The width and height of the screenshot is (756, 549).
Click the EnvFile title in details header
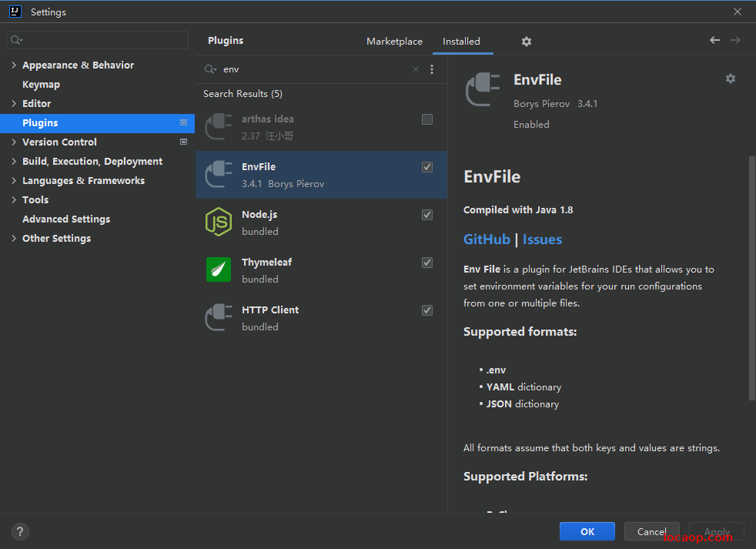537,79
